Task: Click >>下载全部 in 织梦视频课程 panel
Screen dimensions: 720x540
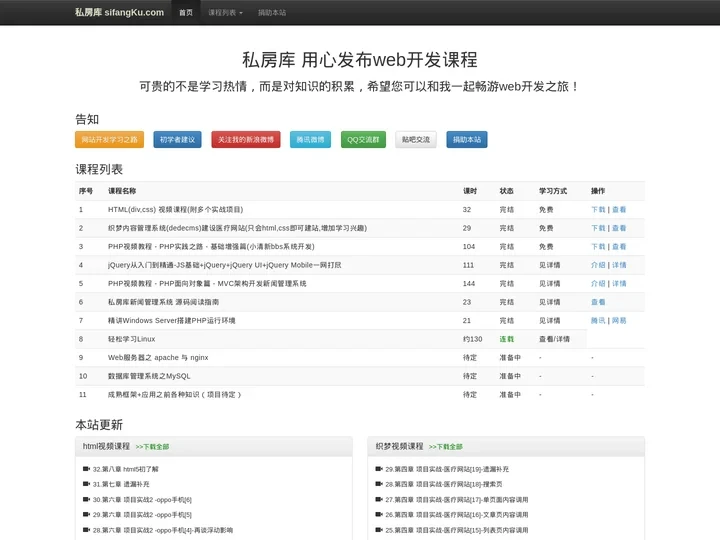Action: 445,447
